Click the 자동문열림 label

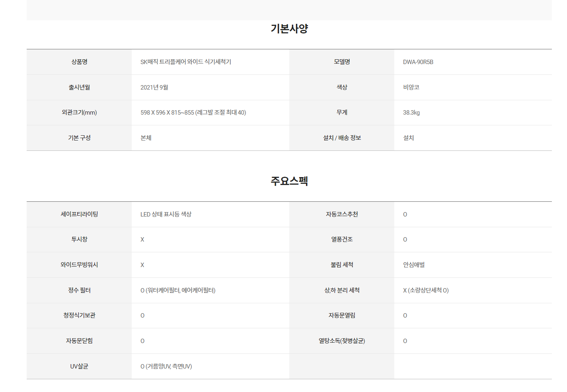[342, 315]
